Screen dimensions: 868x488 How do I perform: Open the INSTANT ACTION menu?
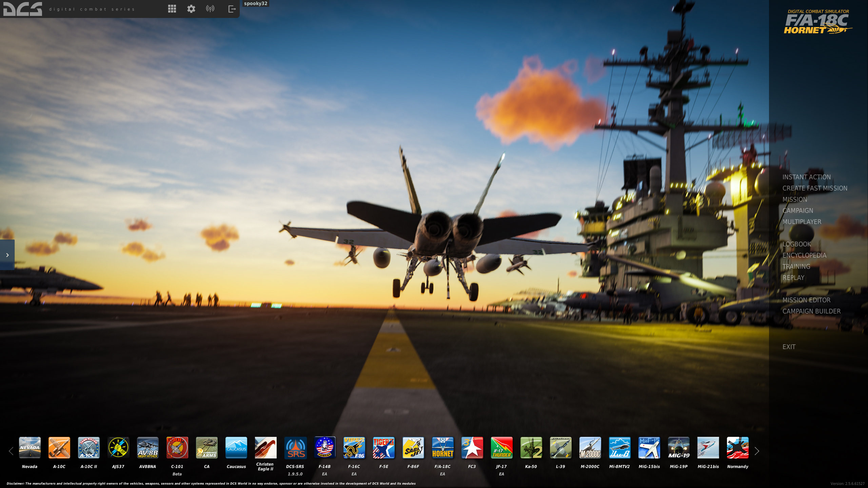(806, 177)
